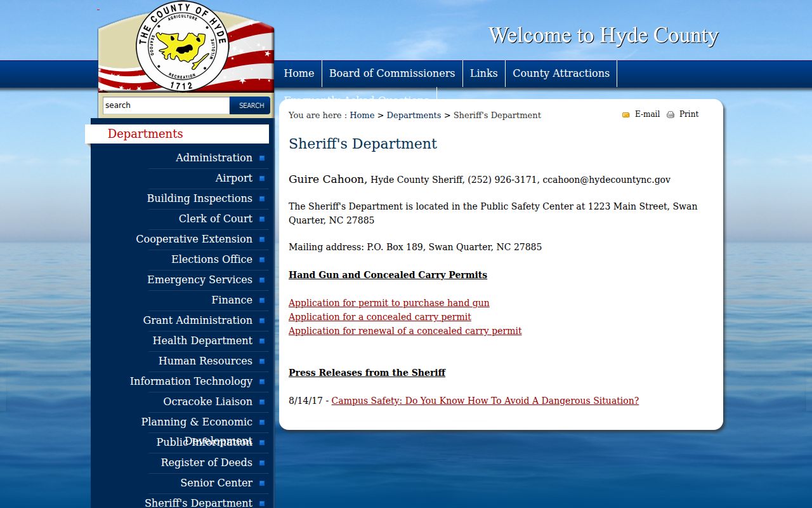Click the bullet icon beside Information Technology

pos(262,382)
